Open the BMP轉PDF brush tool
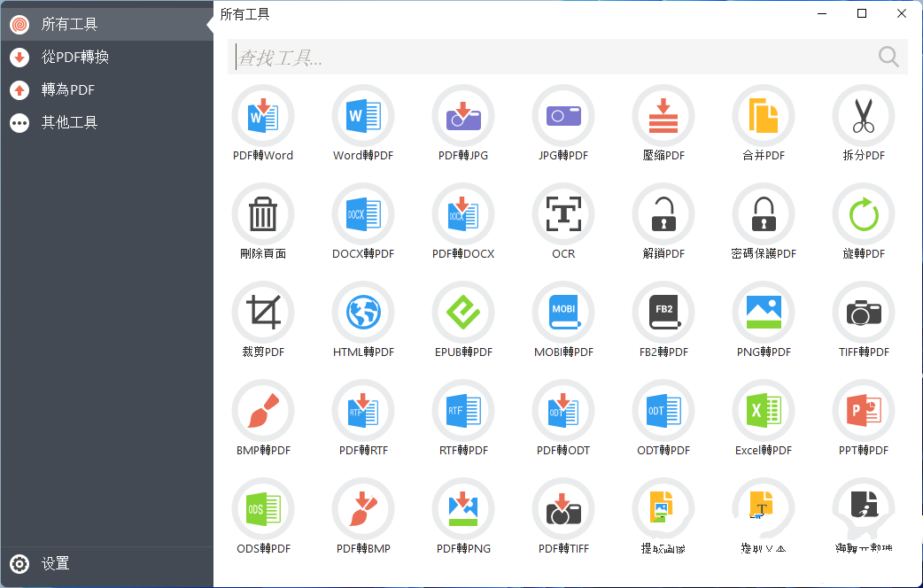Viewport: 923px width, 588px height. tap(262, 410)
